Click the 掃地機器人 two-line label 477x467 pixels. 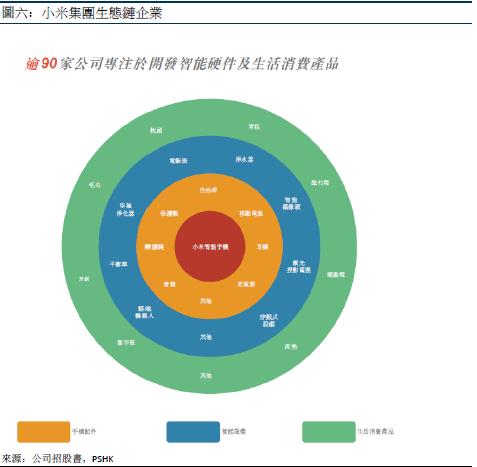pos(144,312)
